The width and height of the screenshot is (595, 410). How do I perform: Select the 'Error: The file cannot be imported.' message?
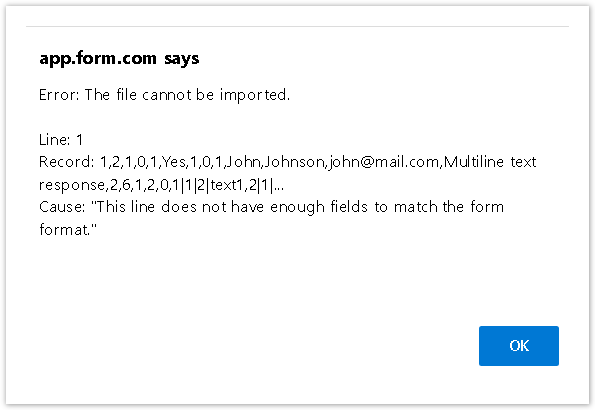164,95
